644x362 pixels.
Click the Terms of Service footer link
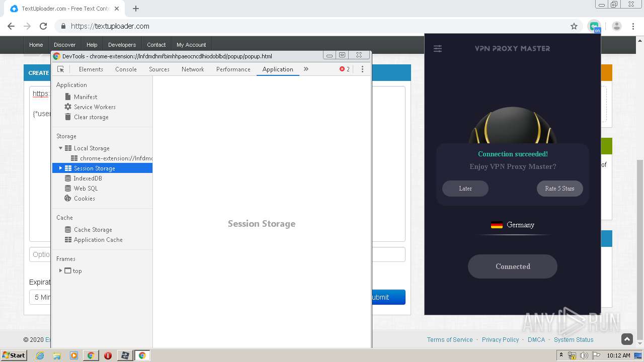point(450,340)
